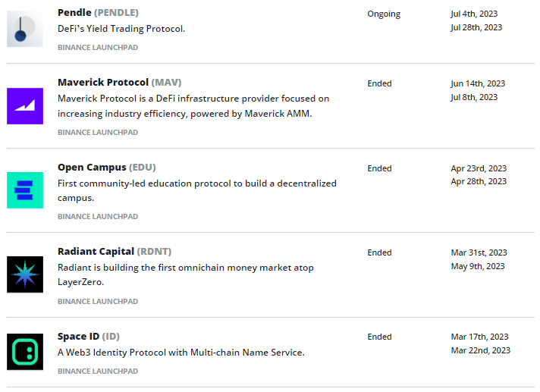Click Binance Launchpad tag under Open Campus
The height and width of the screenshot is (392, 540).
click(98, 216)
